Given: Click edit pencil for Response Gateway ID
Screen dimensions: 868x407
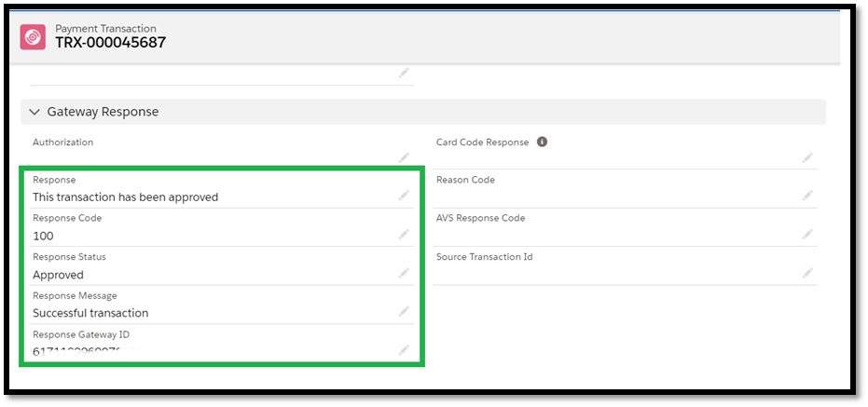Looking at the screenshot, I should [x=404, y=350].
